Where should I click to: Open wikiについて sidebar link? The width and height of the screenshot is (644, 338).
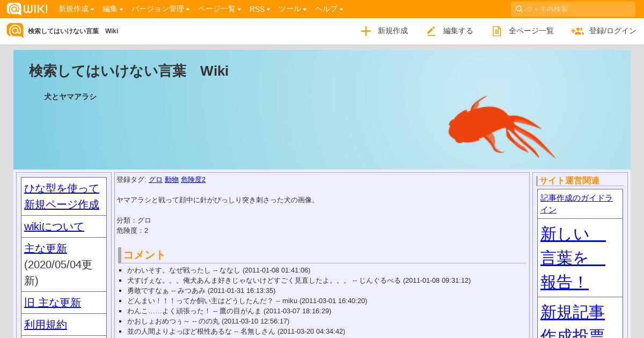click(x=54, y=226)
